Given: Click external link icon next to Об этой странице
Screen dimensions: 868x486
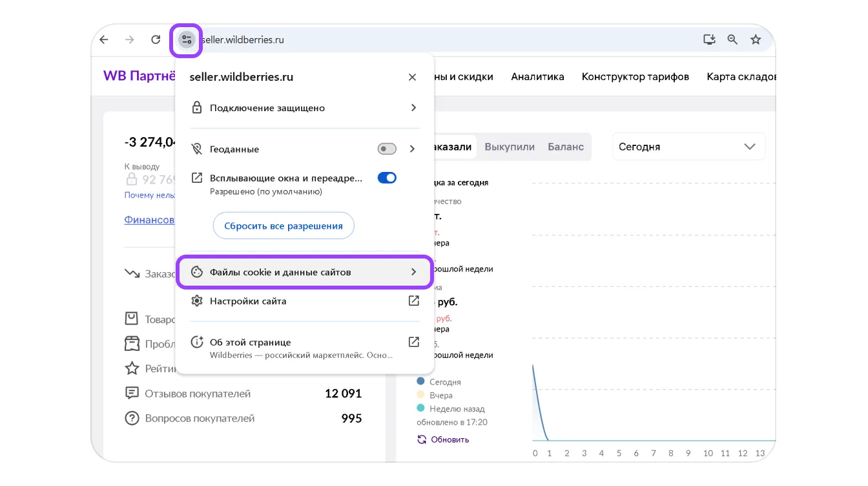Looking at the screenshot, I should click(414, 342).
